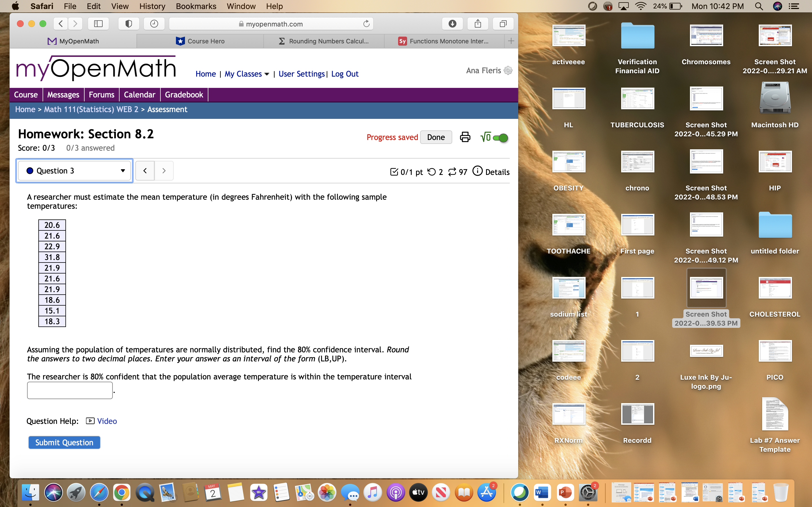
Task: Click next question arrow
Action: tap(164, 170)
